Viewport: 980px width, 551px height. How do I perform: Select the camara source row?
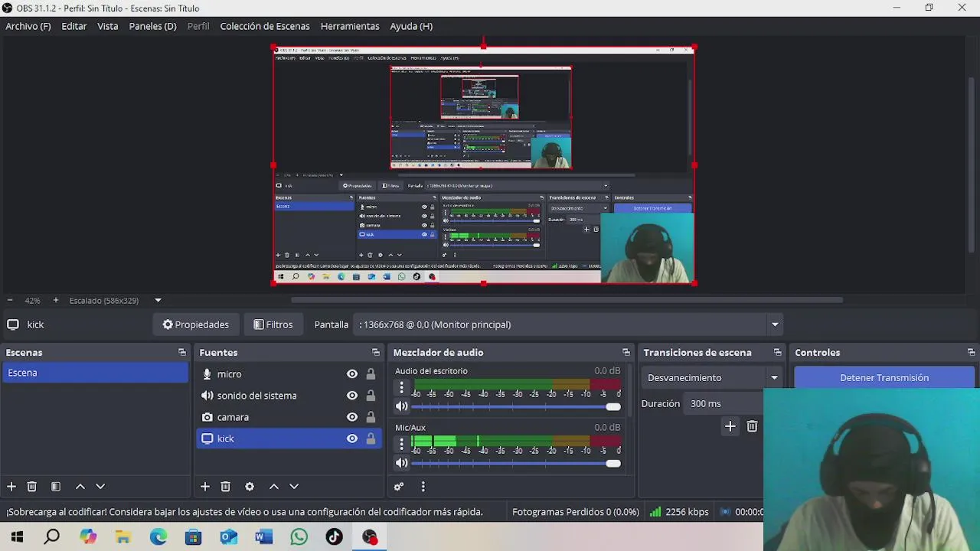pyautogui.click(x=288, y=417)
